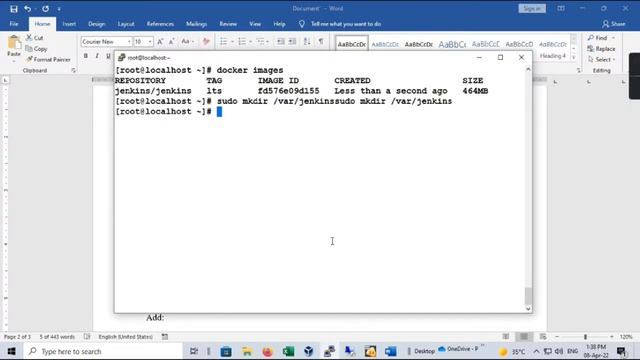
Task: Open the Word app from the taskbar
Action: pos(391,351)
